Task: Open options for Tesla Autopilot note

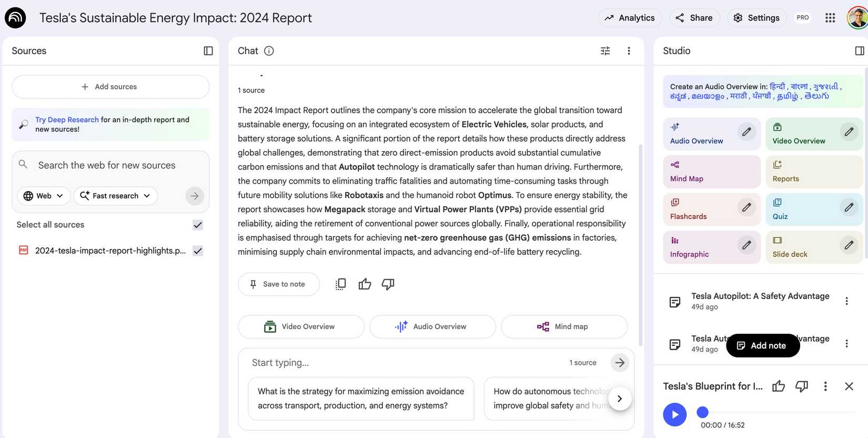Action: click(x=846, y=301)
